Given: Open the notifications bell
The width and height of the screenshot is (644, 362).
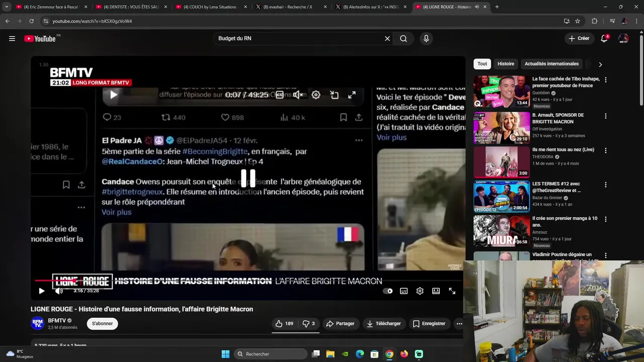Looking at the screenshot, I should coord(604,39).
